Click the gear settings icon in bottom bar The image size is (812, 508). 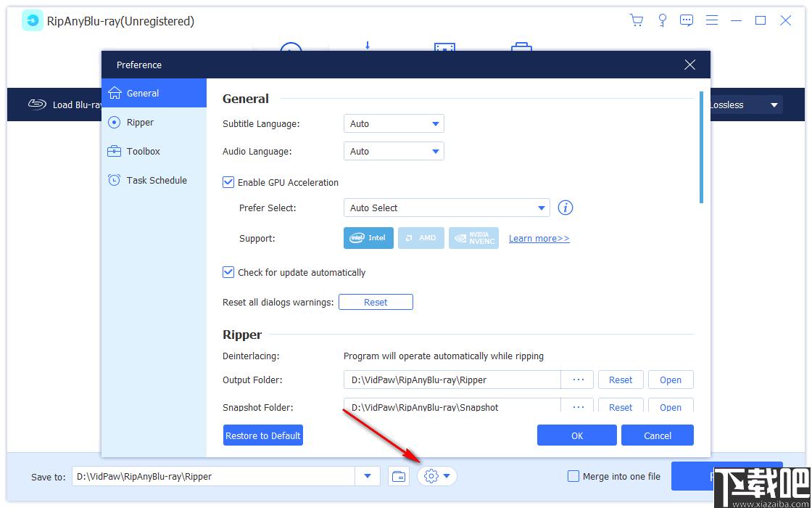431,476
